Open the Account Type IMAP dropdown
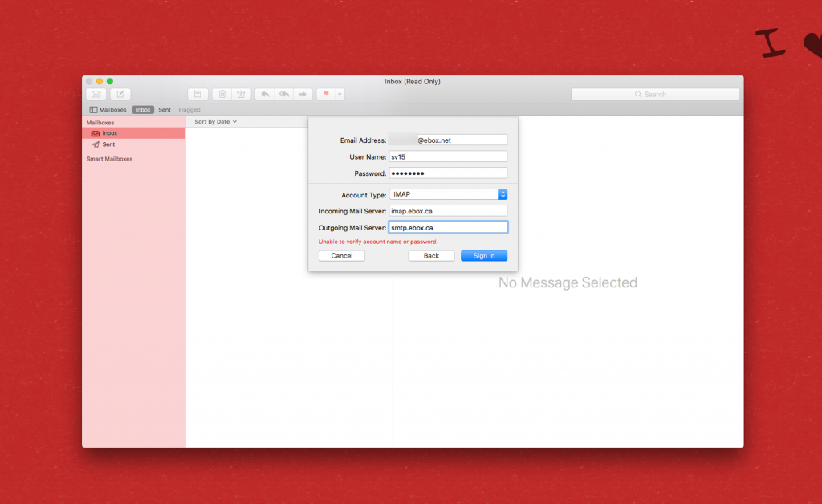This screenshot has width=822, height=504. (x=448, y=194)
